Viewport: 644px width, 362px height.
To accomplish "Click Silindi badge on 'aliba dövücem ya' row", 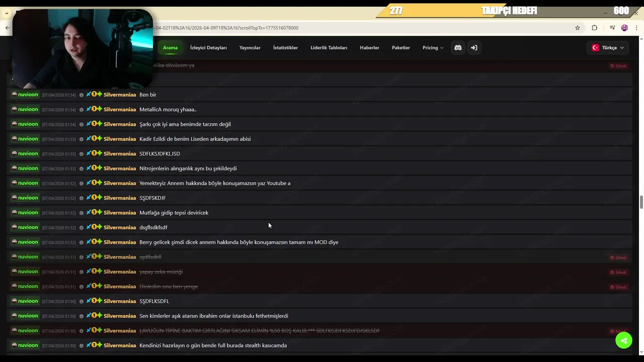I will [618, 66].
